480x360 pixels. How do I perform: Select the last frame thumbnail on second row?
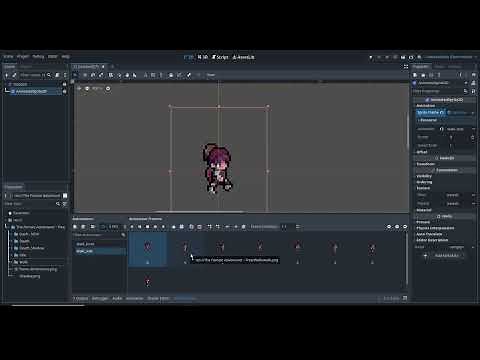tap(148, 282)
